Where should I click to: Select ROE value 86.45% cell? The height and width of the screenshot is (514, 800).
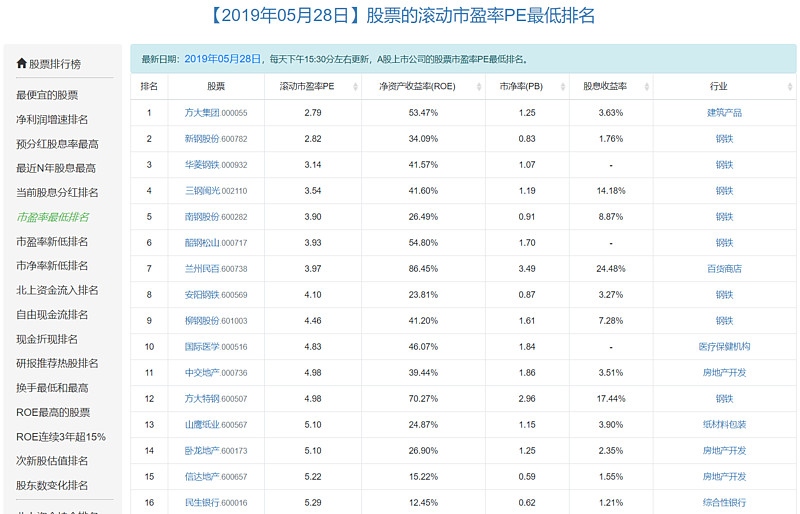click(423, 268)
